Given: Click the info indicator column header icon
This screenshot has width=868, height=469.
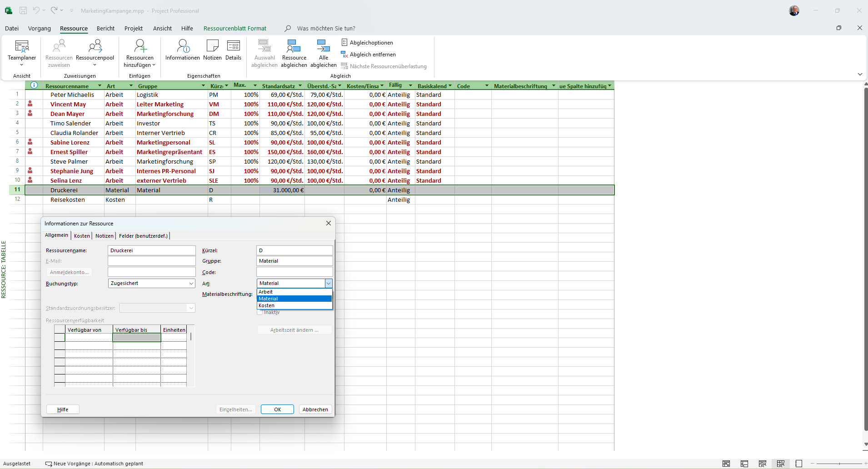Looking at the screenshot, I should coord(34,85).
